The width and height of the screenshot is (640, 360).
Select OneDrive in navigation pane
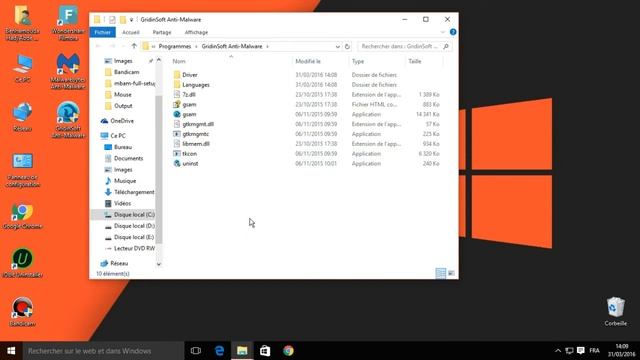118,121
